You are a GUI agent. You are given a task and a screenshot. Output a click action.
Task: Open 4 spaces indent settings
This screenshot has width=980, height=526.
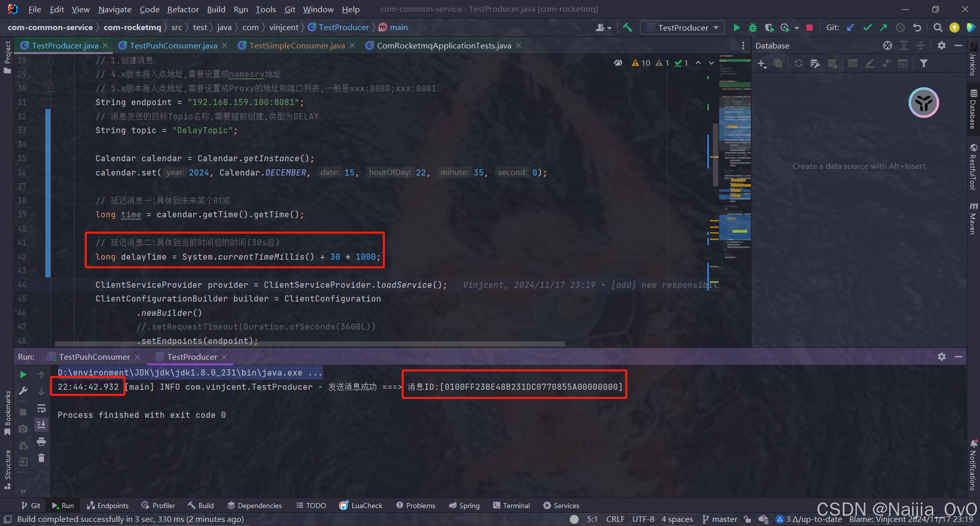tap(677, 519)
